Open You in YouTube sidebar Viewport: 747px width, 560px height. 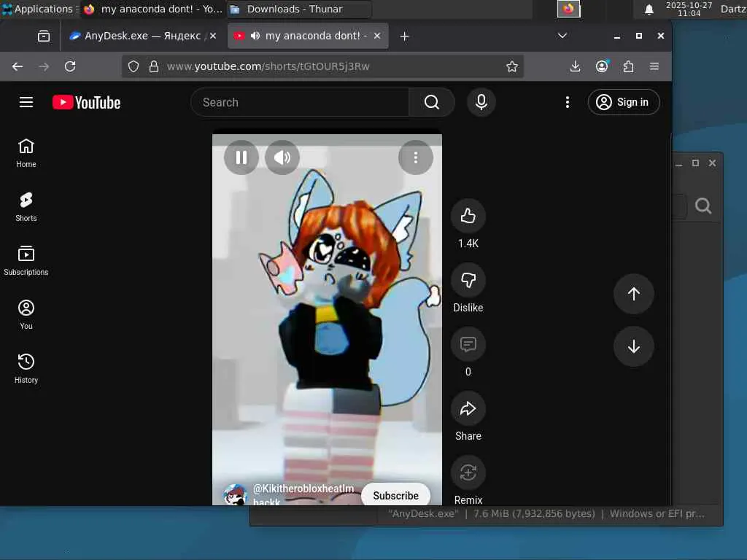point(26,315)
